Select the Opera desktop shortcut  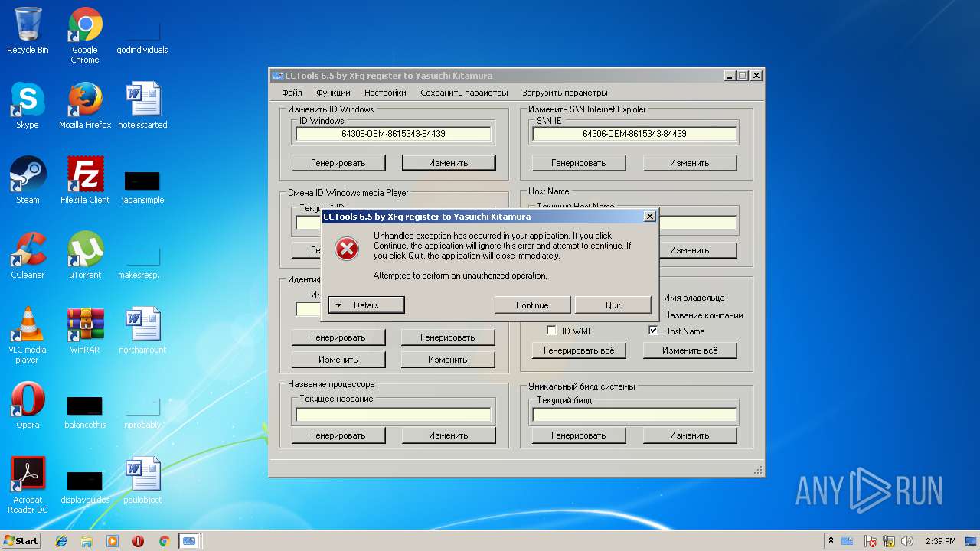[x=28, y=406]
